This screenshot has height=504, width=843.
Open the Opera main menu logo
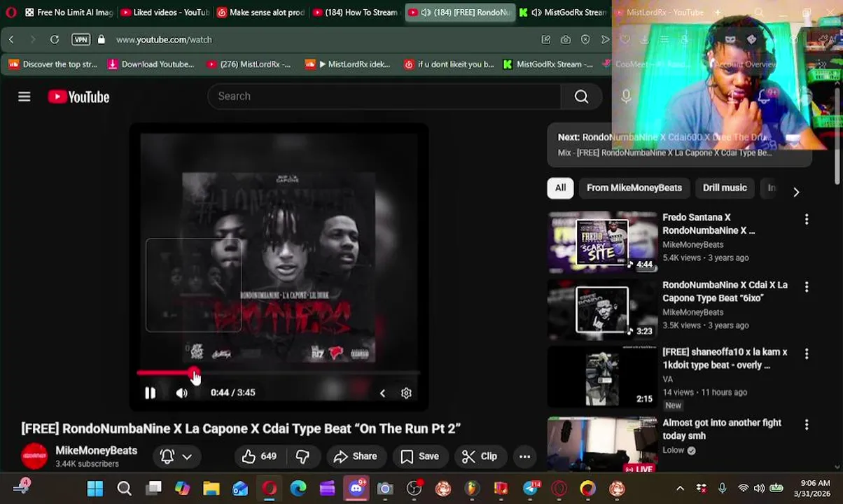coord(11,12)
